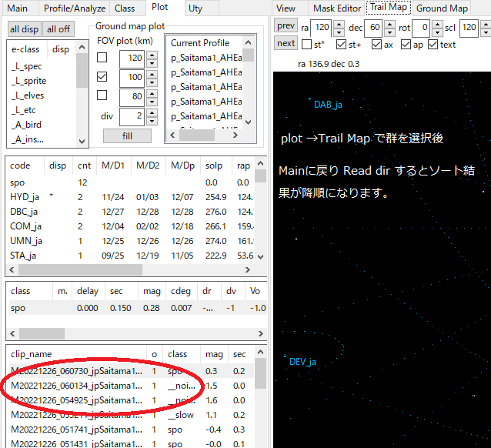The image size is (491, 448).
Task: Select the _L_sprite e-class entry
Action: (29, 81)
